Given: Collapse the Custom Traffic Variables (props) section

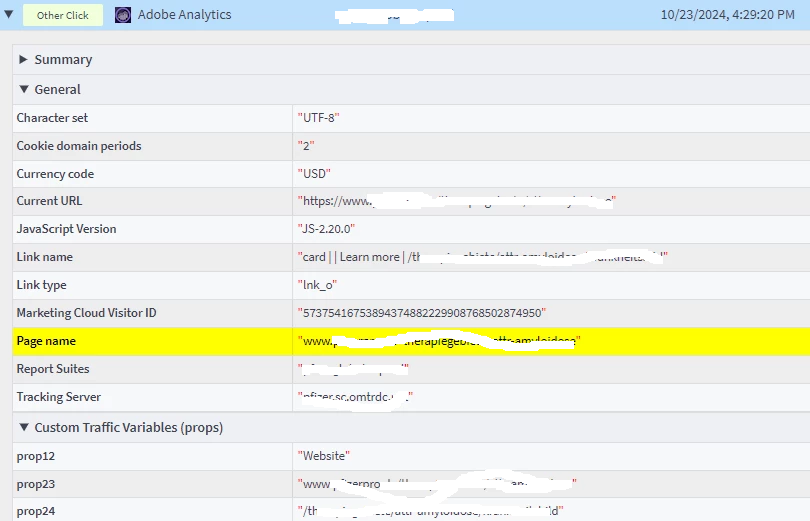Looking at the screenshot, I should point(23,428).
